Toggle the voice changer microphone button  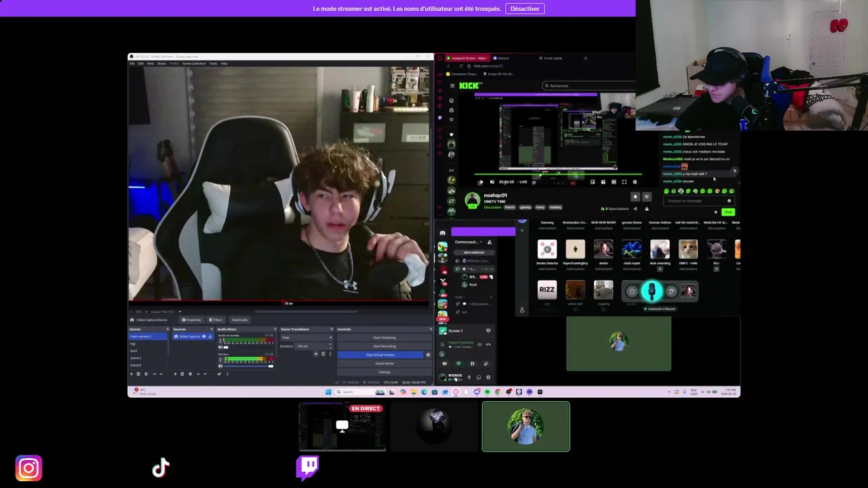point(652,291)
